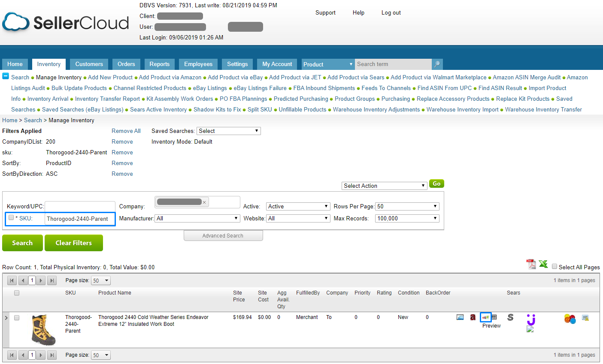Open the Amazon listing icon in the product row

(x=473, y=317)
